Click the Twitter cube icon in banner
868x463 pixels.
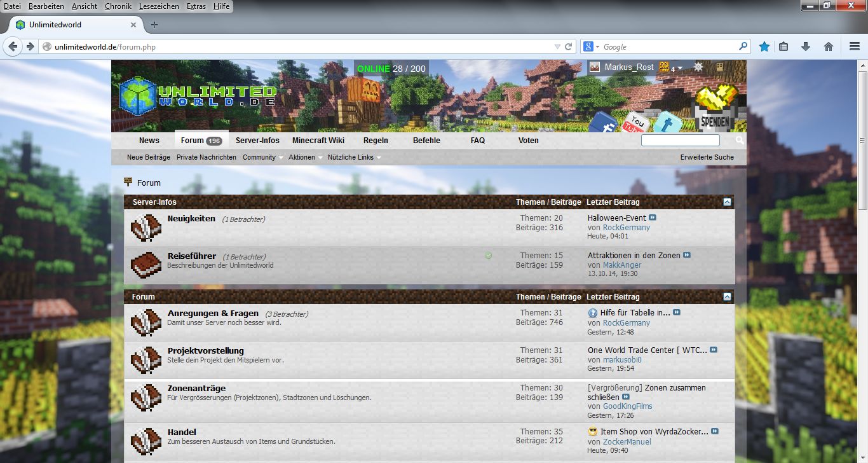[x=667, y=123]
